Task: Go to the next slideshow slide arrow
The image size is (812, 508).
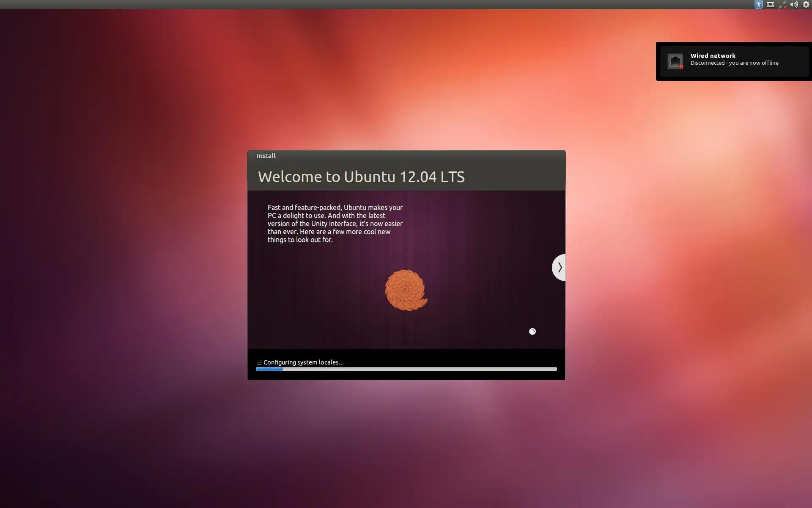Action: (x=559, y=268)
